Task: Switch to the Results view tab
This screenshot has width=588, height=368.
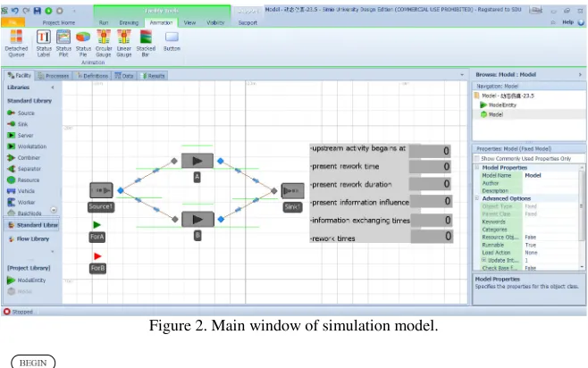Action: click(153, 76)
